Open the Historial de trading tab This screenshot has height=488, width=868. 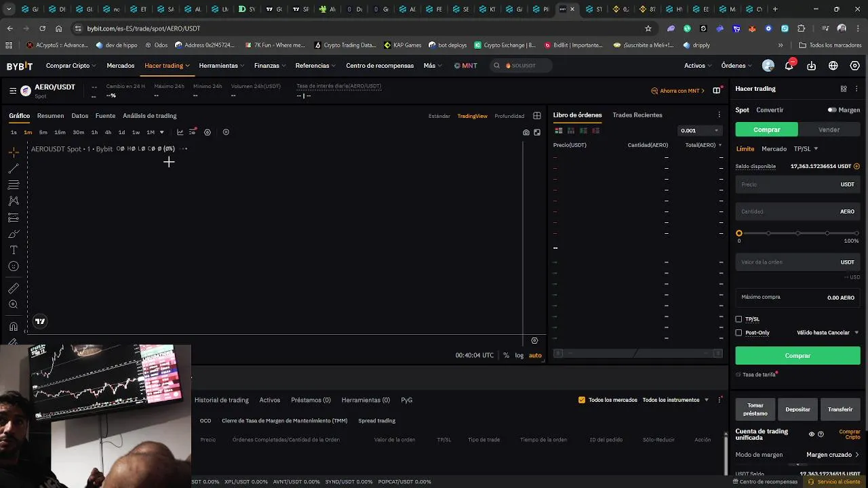pyautogui.click(x=222, y=400)
